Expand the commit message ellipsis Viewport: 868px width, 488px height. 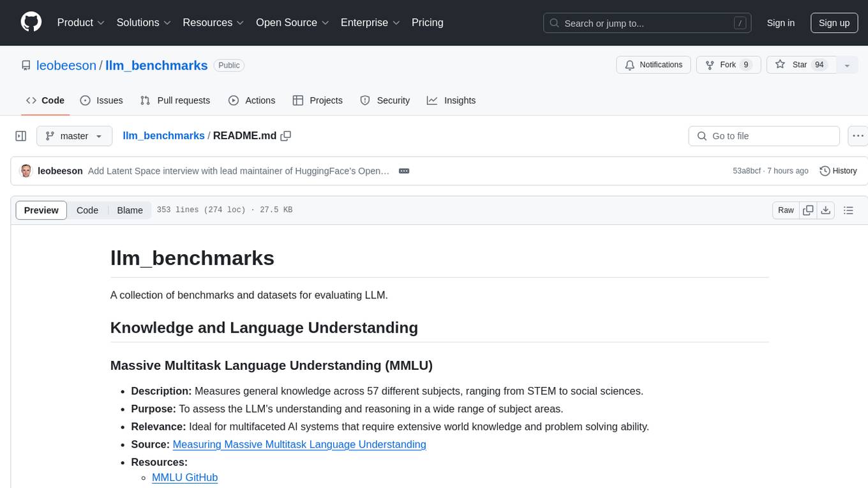click(x=403, y=171)
